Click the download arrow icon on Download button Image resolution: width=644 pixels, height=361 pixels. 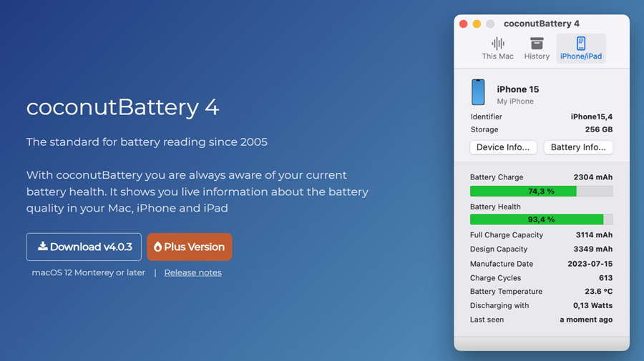(x=43, y=246)
